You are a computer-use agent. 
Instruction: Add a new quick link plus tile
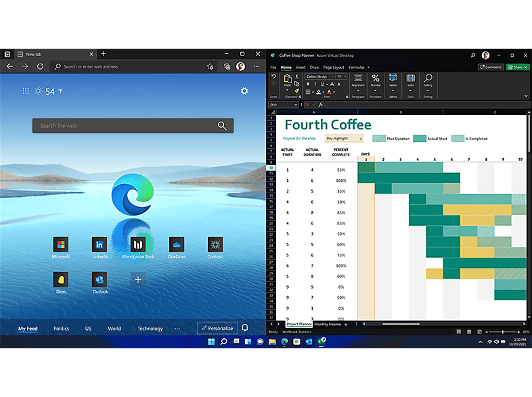pos(138,279)
